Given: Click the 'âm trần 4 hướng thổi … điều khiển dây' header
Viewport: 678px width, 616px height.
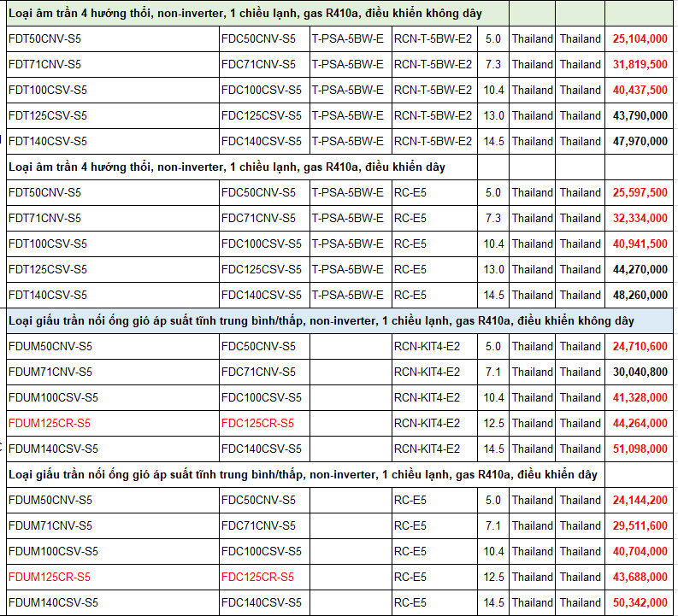Looking at the screenshot, I should pyautogui.click(x=227, y=167).
